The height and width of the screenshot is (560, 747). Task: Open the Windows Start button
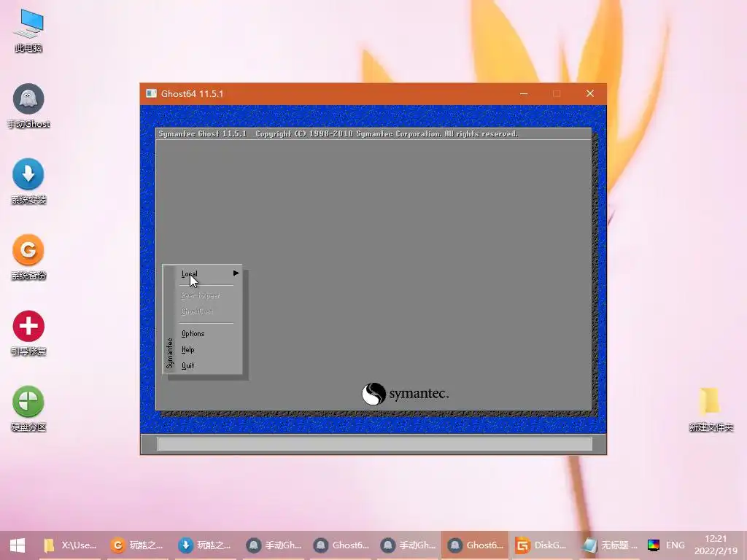click(x=18, y=545)
